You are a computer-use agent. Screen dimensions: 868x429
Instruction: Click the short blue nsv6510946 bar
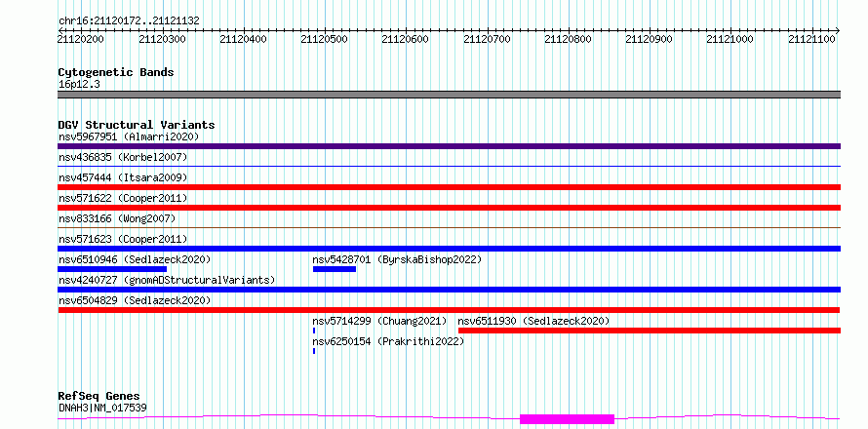click(112, 269)
